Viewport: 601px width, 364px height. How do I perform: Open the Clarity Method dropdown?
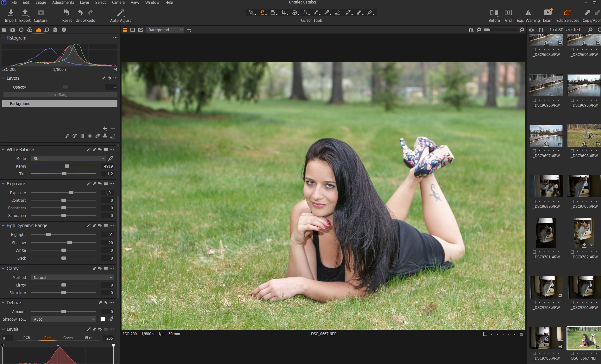tap(72, 277)
